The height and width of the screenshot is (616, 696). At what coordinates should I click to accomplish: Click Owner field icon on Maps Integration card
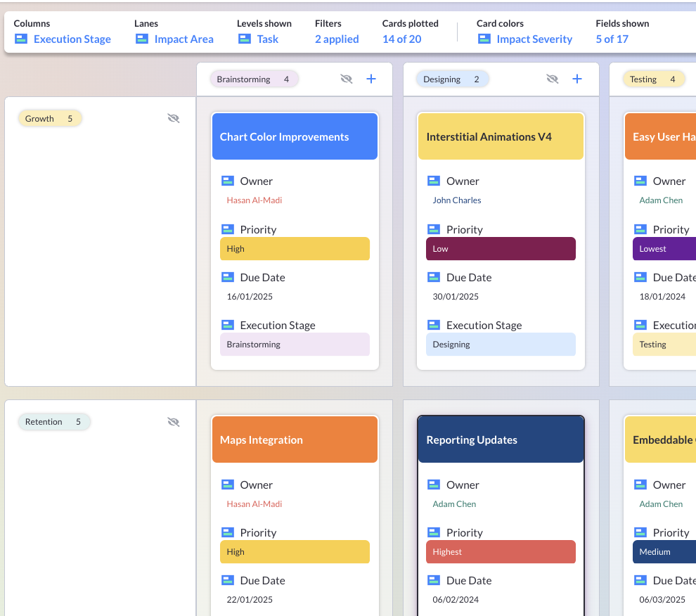pos(228,485)
